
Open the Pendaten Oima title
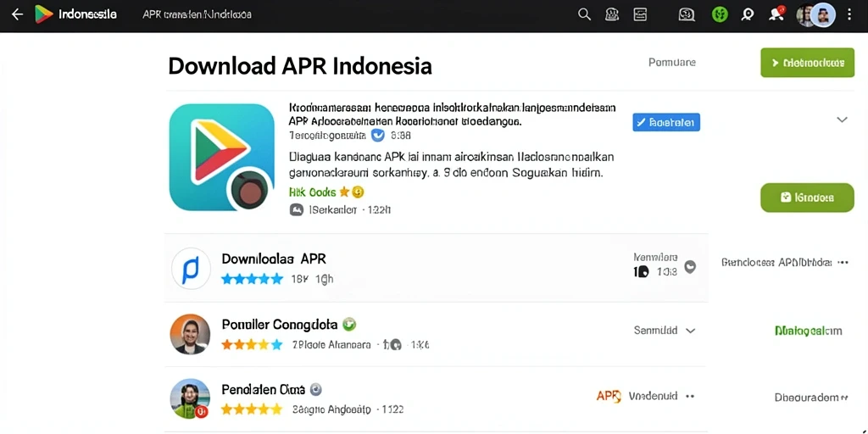(264, 389)
